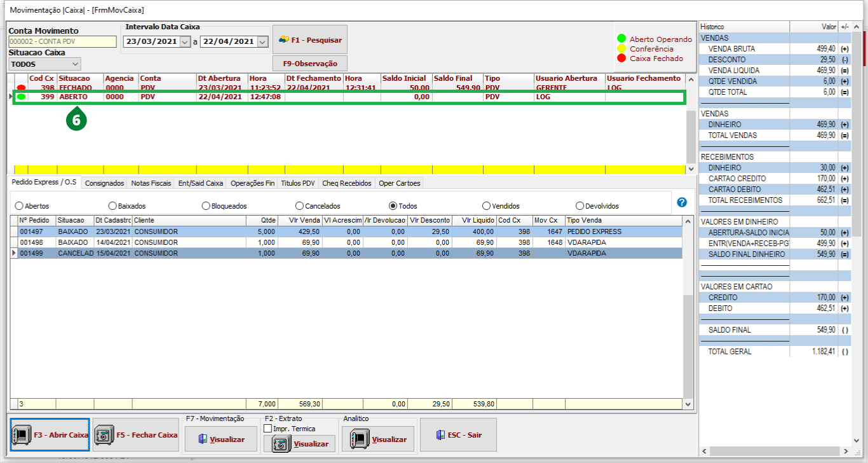This screenshot has height=463, width=868.
Task: Switch to the Pedido Express / O.S tab
Action: coord(44,182)
